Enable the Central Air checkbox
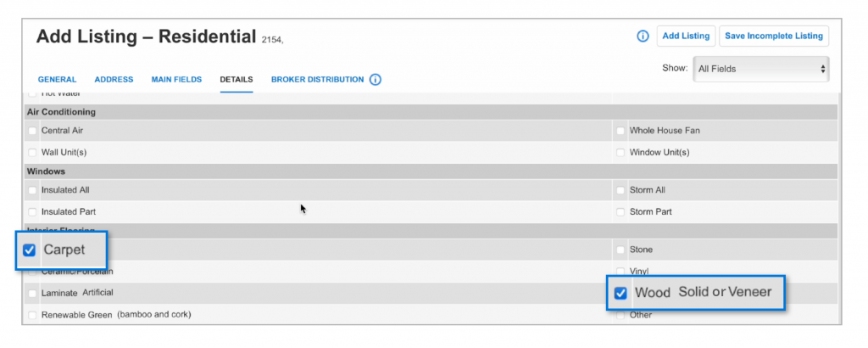The image size is (868, 348). pyautogui.click(x=32, y=131)
